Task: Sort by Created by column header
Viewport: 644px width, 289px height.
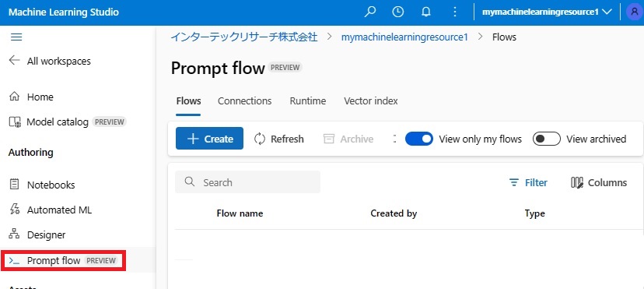Action: pyautogui.click(x=394, y=213)
